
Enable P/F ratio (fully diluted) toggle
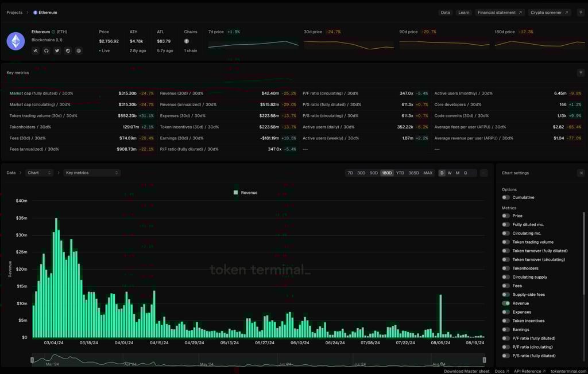coord(506,338)
